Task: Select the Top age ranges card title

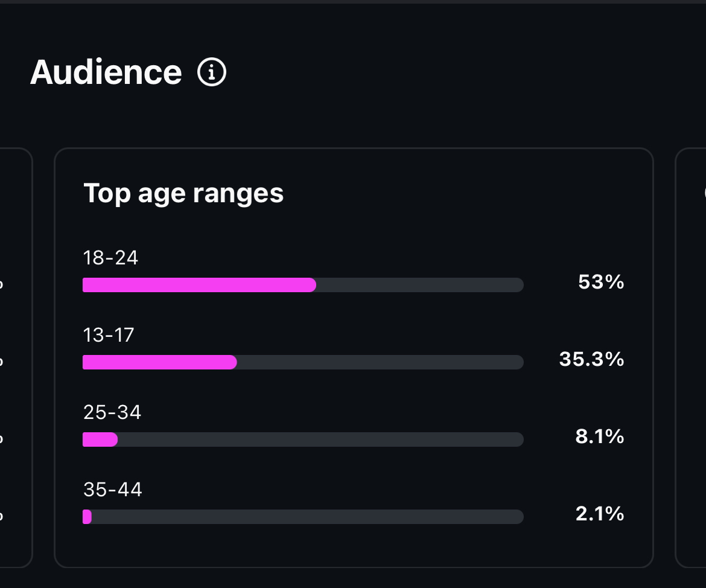Action: pyautogui.click(x=183, y=193)
